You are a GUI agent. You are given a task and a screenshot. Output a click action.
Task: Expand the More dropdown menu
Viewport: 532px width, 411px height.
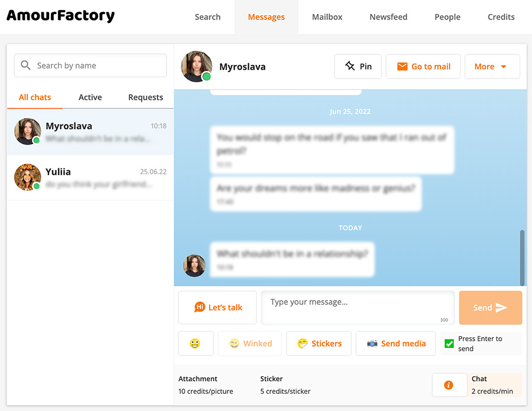[x=492, y=66]
